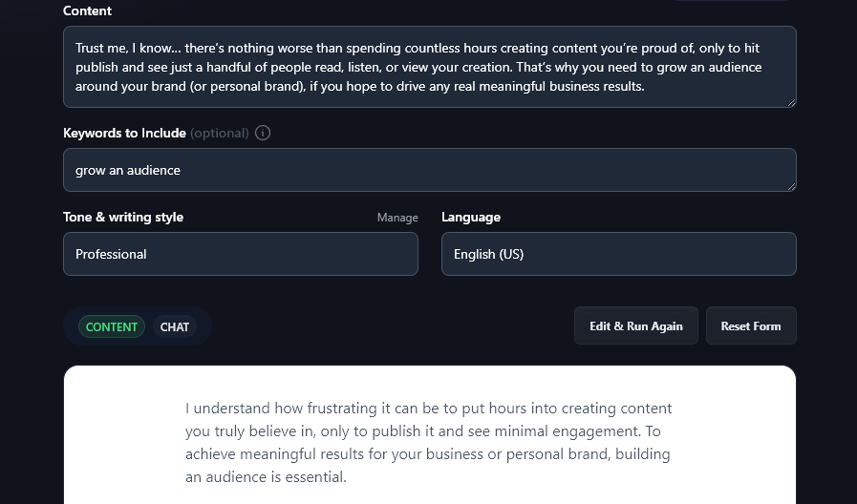Click the Keywords field resize grip
This screenshot has width=857, height=504.
[790, 185]
